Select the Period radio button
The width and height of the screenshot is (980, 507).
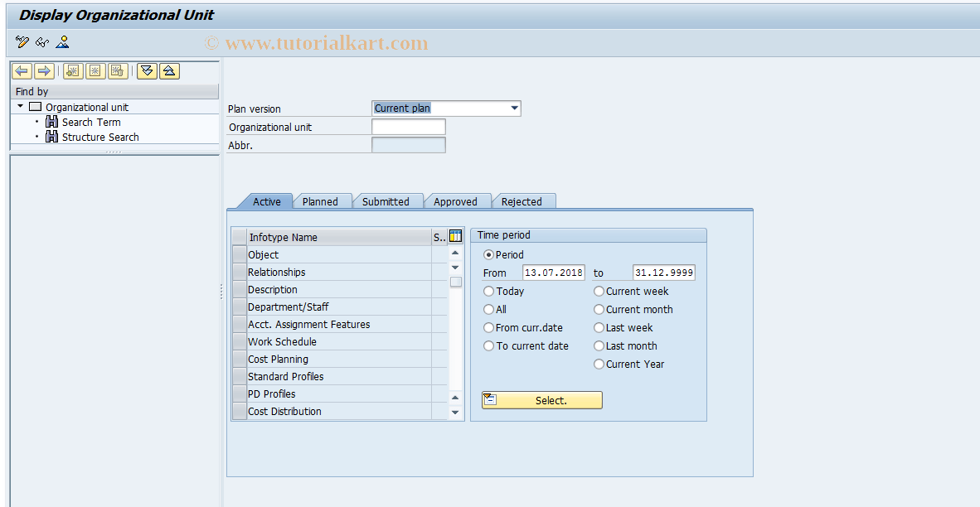[x=489, y=254]
